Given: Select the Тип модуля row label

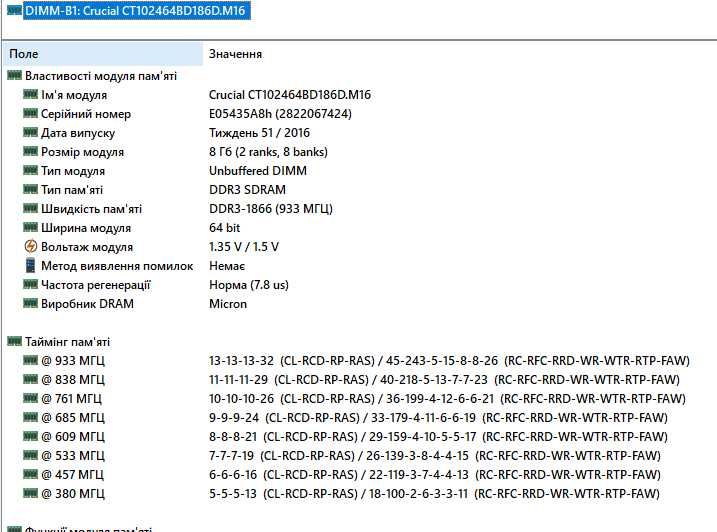Looking at the screenshot, I should (x=73, y=171).
